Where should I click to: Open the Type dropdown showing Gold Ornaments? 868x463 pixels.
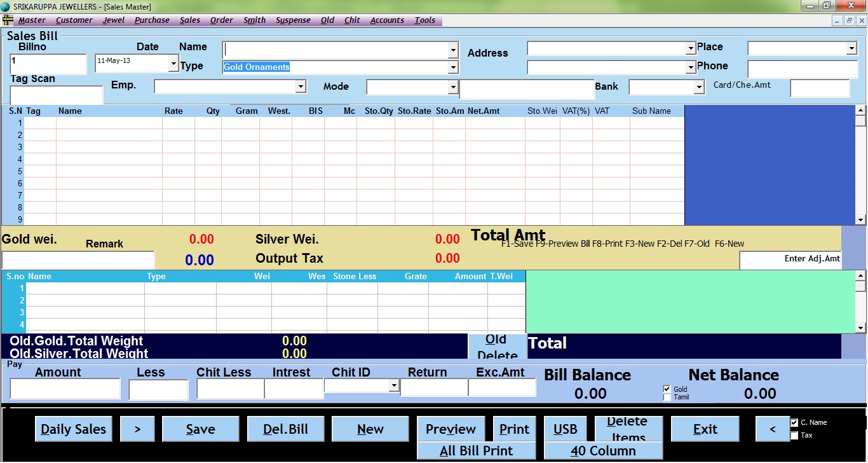pyautogui.click(x=453, y=67)
